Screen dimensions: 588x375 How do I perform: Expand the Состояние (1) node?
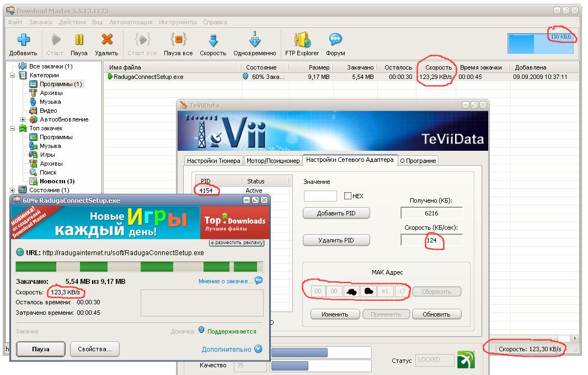[12, 190]
